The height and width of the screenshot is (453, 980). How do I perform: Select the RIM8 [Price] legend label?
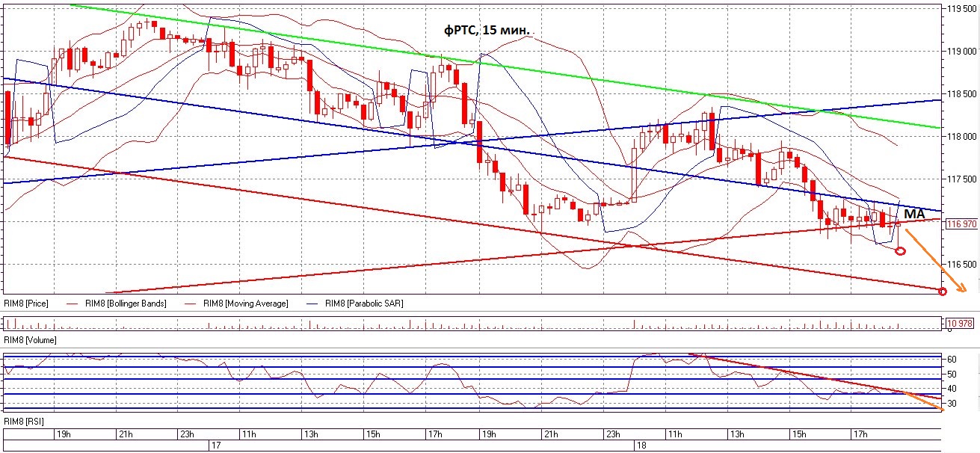coord(26,304)
